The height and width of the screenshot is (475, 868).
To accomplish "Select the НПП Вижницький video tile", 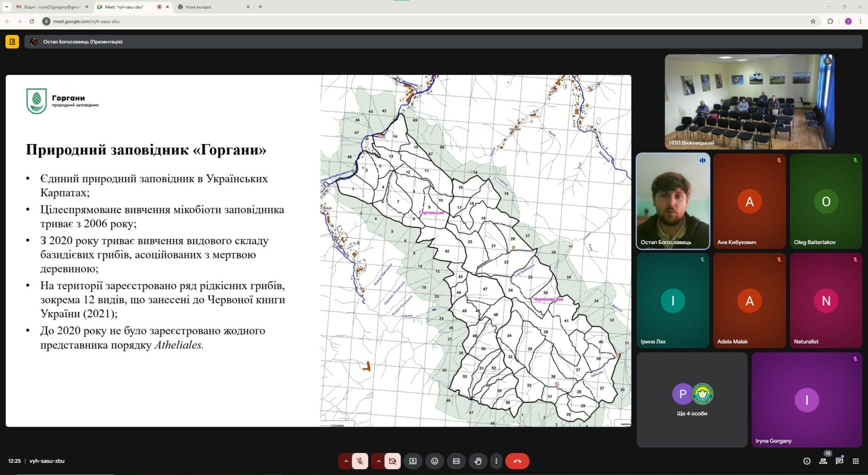I will [x=749, y=102].
